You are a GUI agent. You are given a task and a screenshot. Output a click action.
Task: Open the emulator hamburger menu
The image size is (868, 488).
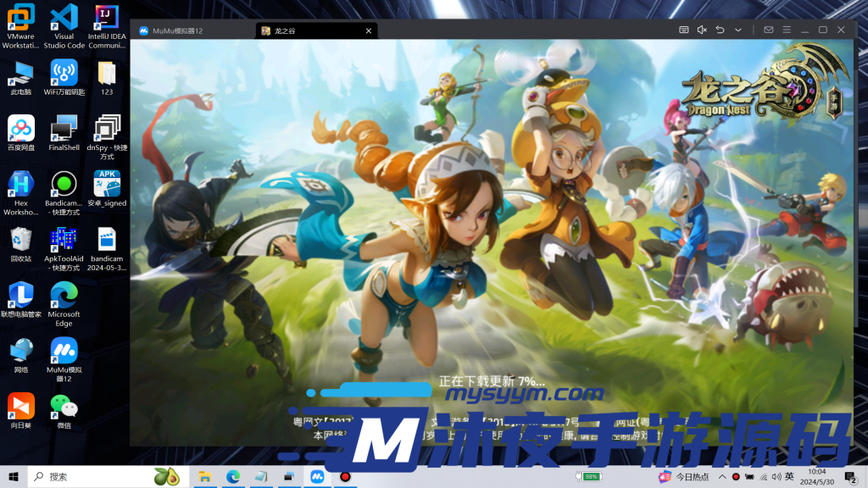tap(787, 30)
